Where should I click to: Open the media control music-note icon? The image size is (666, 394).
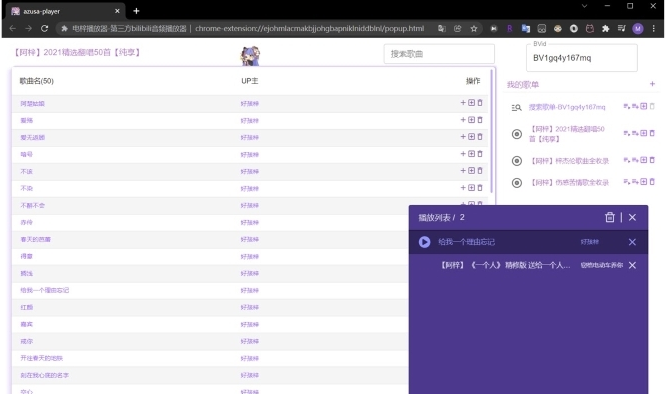[x=622, y=28]
